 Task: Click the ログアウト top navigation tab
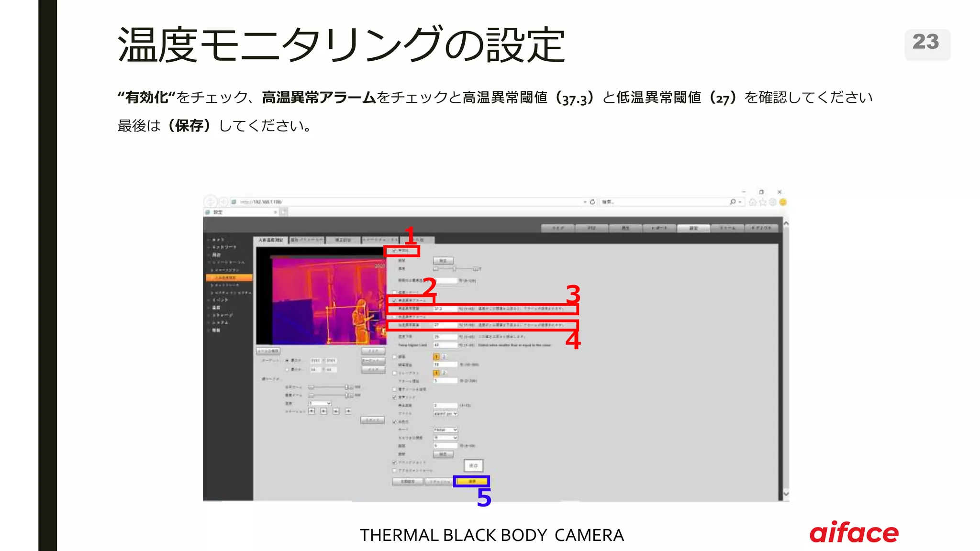pos(761,228)
